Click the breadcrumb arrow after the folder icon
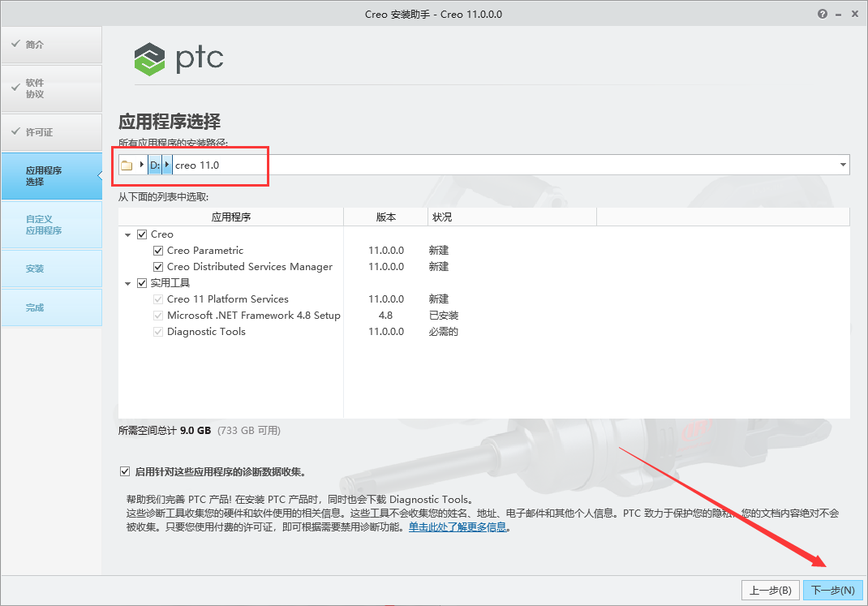Viewport: 868px width, 606px height. point(142,165)
